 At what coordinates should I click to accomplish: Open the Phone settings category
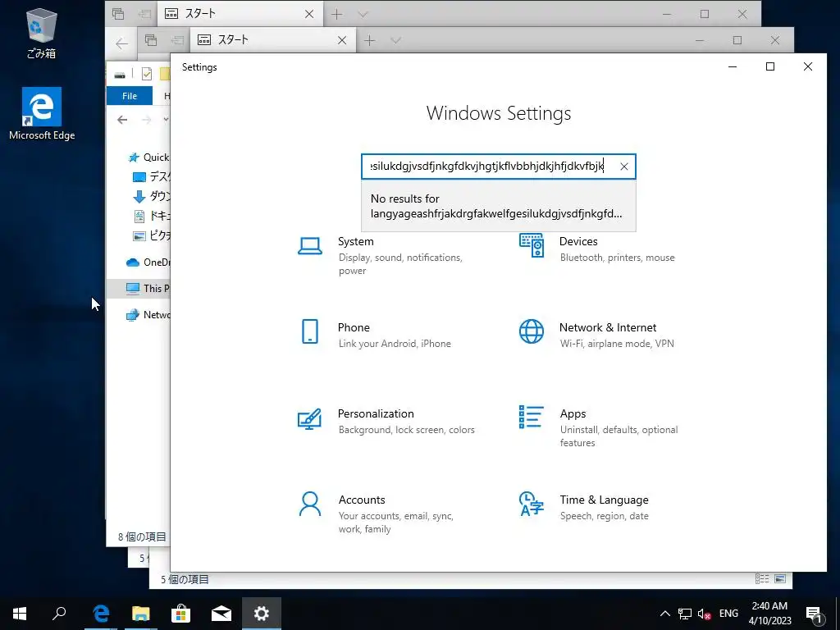click(375, 335)
